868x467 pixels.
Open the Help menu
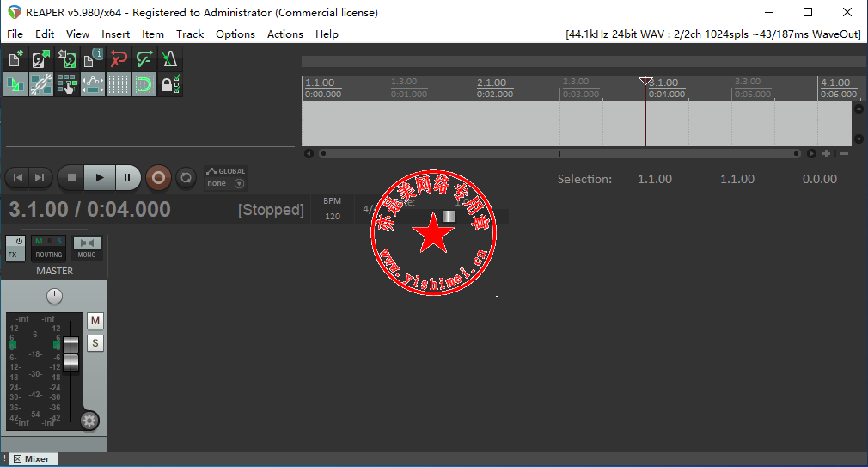pyautogui.click(x=327, y=34)
